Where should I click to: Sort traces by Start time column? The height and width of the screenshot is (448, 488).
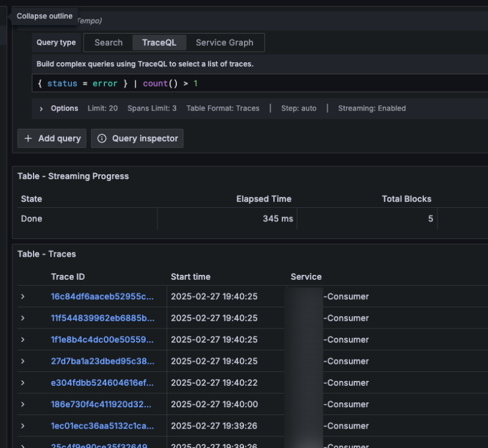(x=190, y=277)
